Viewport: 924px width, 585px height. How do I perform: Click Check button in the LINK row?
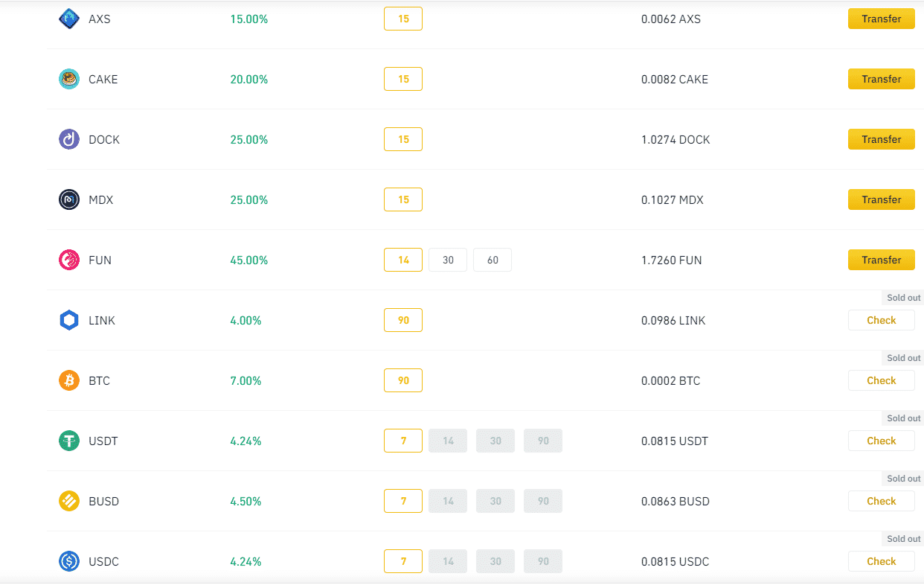click(x=881, y=320)
